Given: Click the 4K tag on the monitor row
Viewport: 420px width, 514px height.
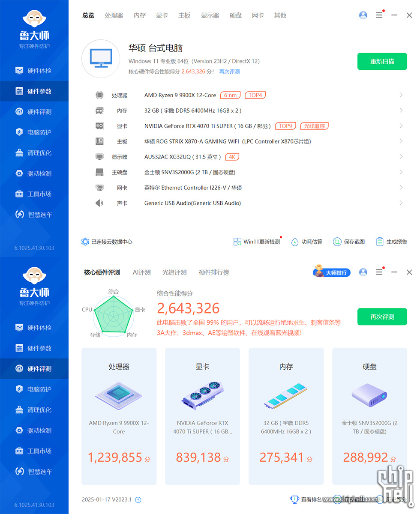Looking at the screenshot, I should click(232, 157).
